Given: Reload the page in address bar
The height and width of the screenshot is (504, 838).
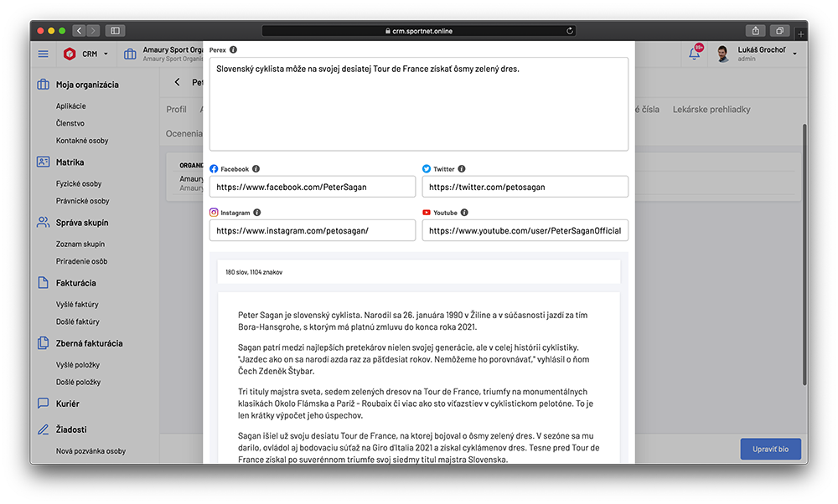Looking at the screenshot, I should point(571,31).
